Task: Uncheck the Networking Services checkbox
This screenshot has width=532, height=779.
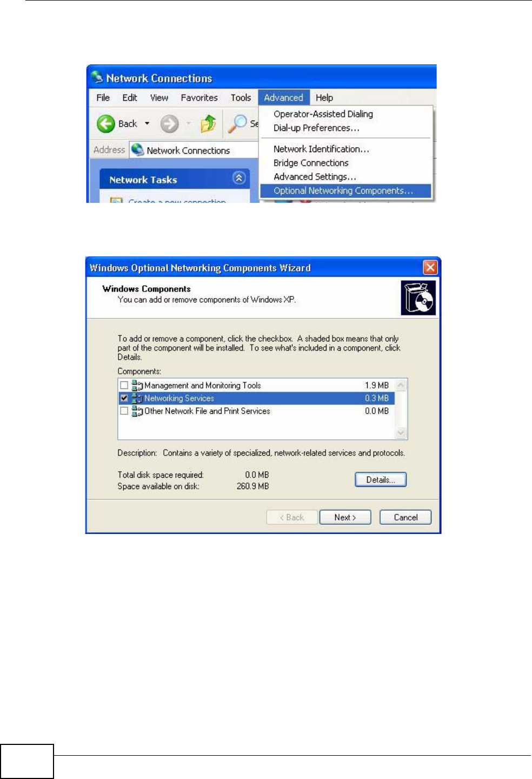Action: (x=124, y=398)
